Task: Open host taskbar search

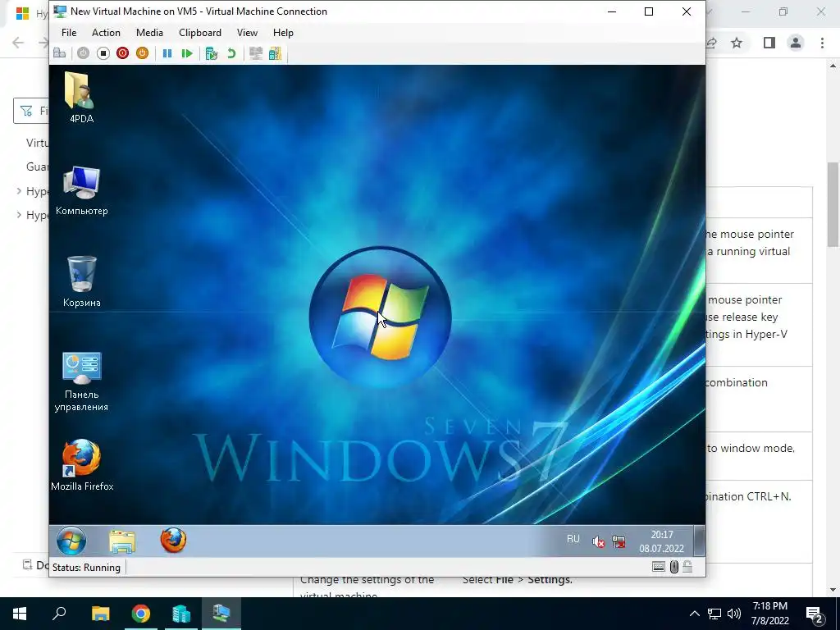Action: click(x=59, y=614)
